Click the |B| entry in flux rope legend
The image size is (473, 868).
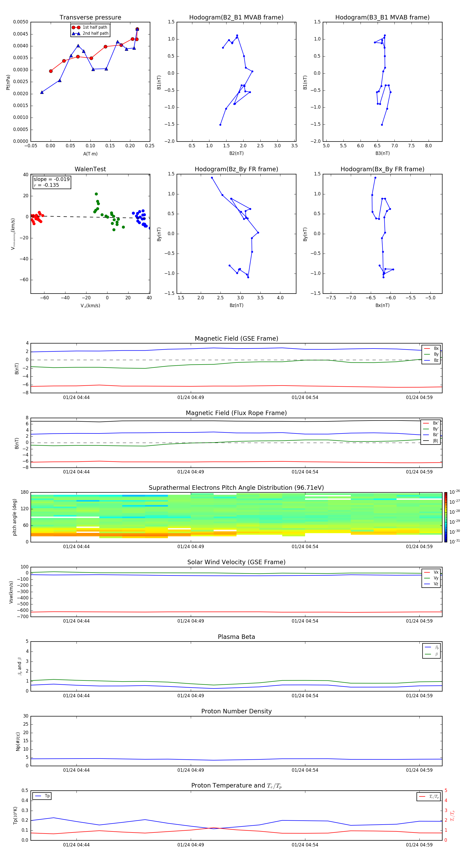(431, 441)
